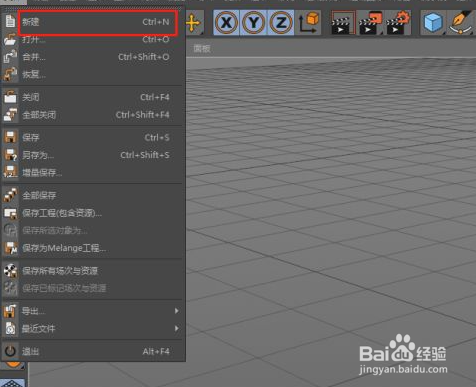Toggle the X axis lock

click(226, 23)
